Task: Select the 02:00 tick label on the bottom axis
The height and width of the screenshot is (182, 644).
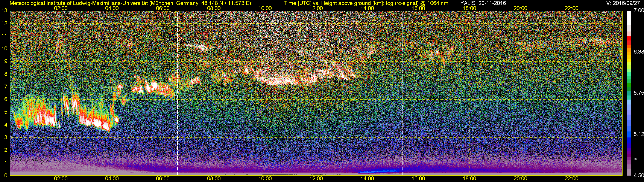Action: point(61,179)
